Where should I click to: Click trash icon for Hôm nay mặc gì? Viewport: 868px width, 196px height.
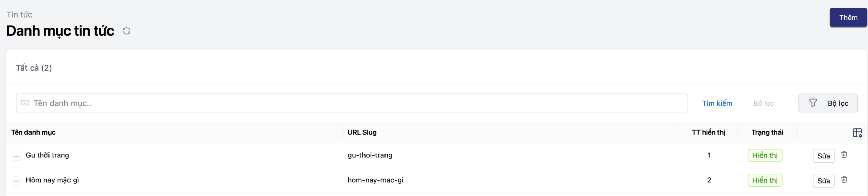point(844,180)
